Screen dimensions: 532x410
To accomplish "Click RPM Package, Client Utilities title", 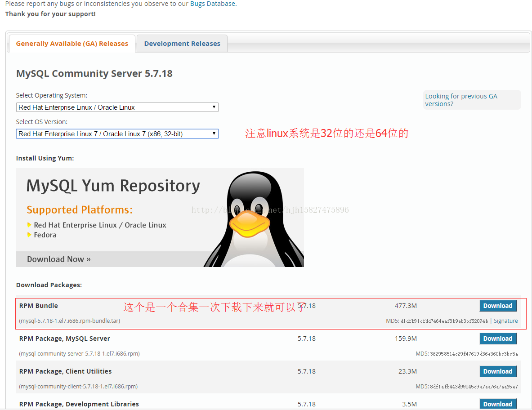I will tap(66, 371).
